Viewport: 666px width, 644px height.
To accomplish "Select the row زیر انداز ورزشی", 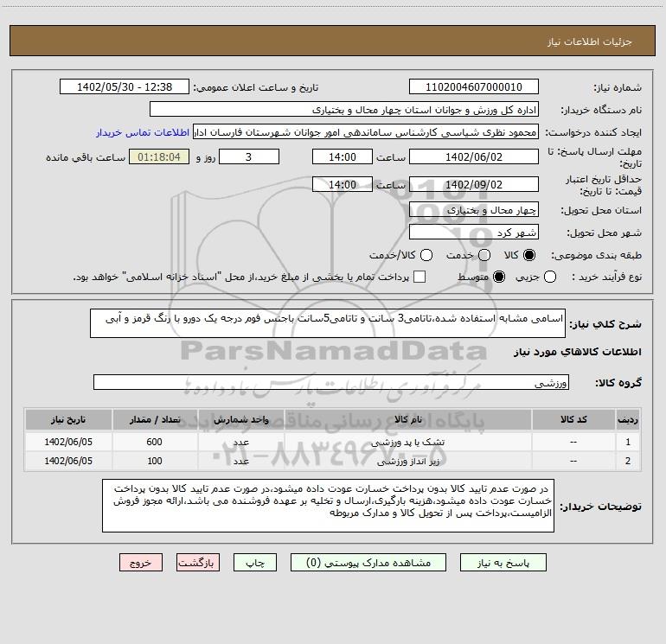I will click(x=333, y=461).
